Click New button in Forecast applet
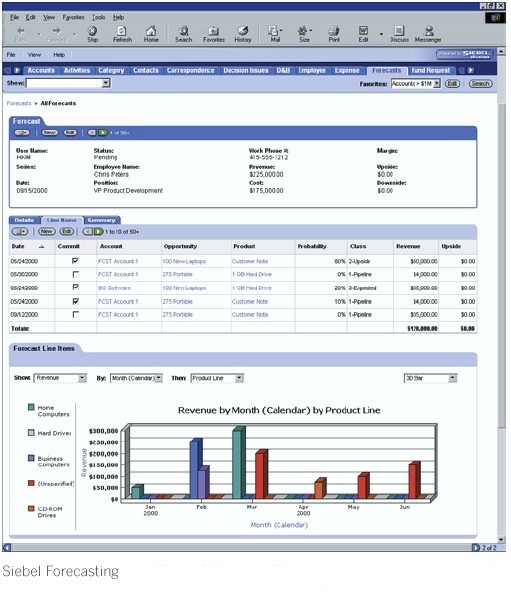Viewport: 511px width, 608px height. click(x=50, y=133)
